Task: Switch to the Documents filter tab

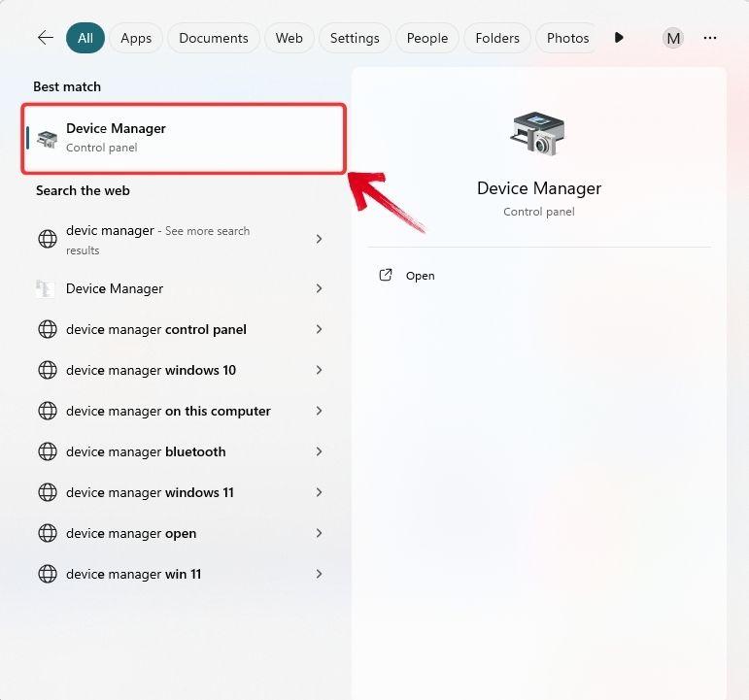Action: pyautogui.click(x=214, y=38)
